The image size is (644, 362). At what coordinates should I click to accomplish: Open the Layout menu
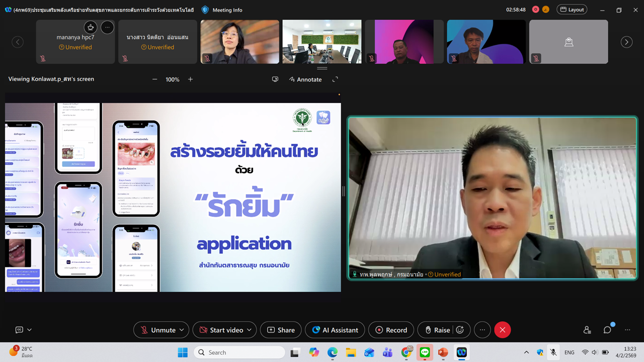pyautogui.click(x=572, y=10)
